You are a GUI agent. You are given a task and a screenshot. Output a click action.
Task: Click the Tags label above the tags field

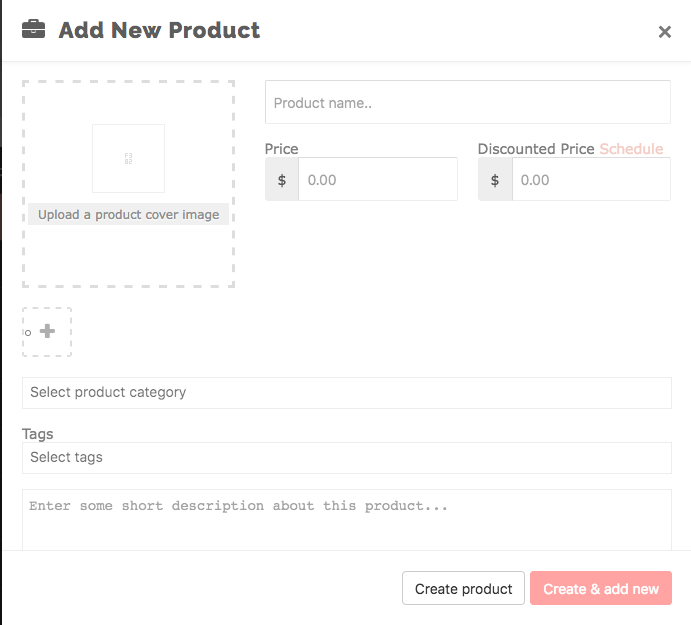pos(37,434)
